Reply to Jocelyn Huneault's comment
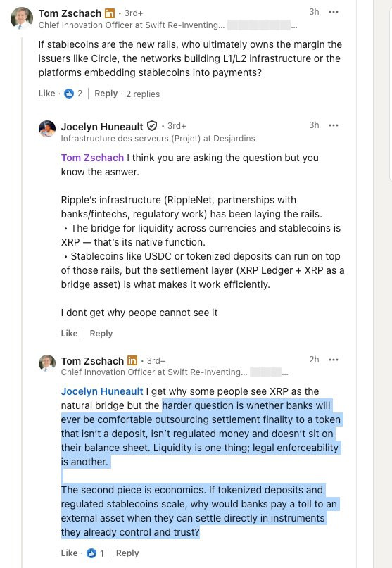Screen dimensions: 392x568 click(x=101, y=333)
